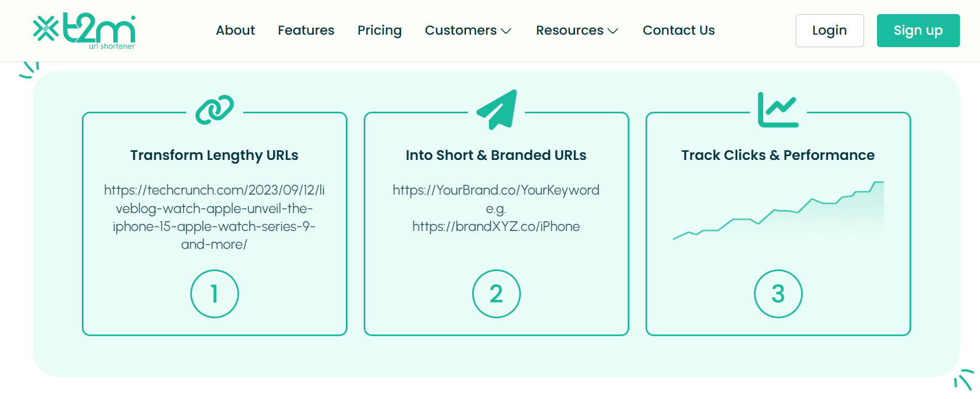Click the circled number 2 badge
The width and height of the screenshot is (980, 399).
(497, 294)
